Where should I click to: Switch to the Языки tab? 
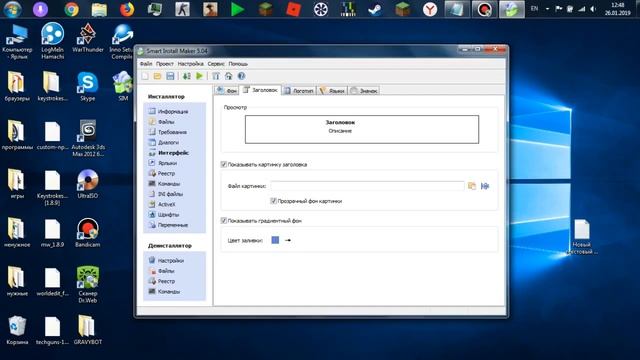click(332, 91)
